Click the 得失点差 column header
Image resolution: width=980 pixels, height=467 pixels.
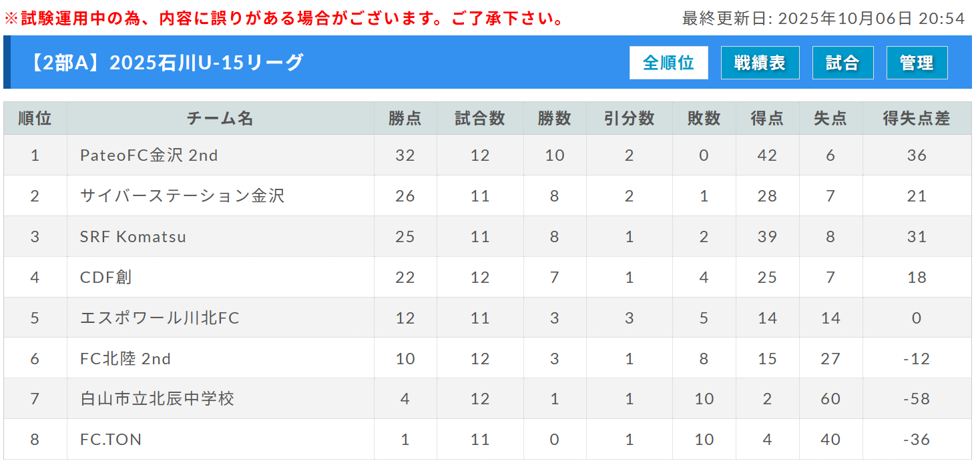coord(916,119)
